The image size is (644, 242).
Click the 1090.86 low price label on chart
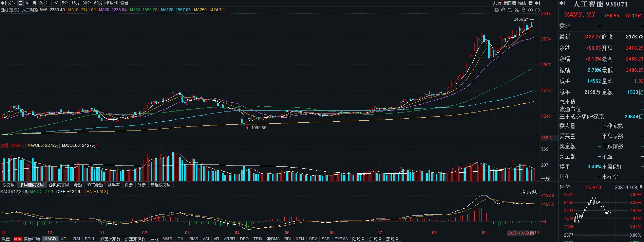click(x=259, y=128)
